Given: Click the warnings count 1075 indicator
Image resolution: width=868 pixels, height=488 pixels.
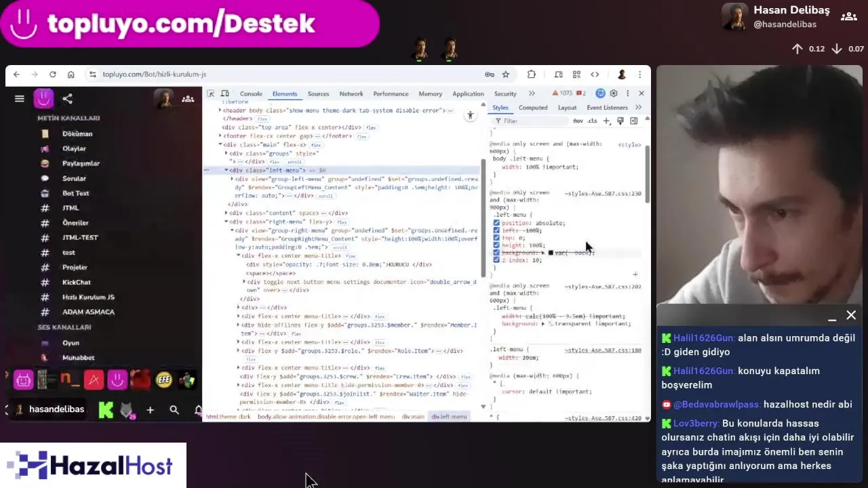Looking at the screenshot, I should point(563,94).
